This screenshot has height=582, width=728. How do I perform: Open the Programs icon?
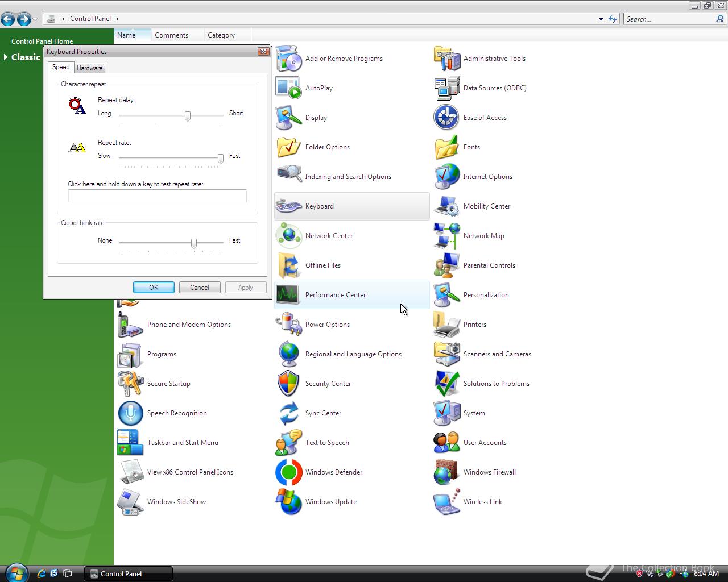pos(131,354)
